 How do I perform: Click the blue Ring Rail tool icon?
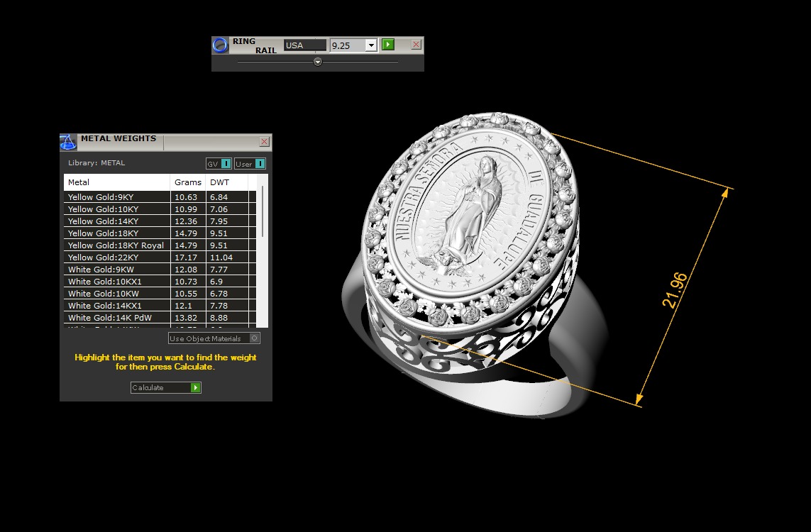click(x=221, y=45)
